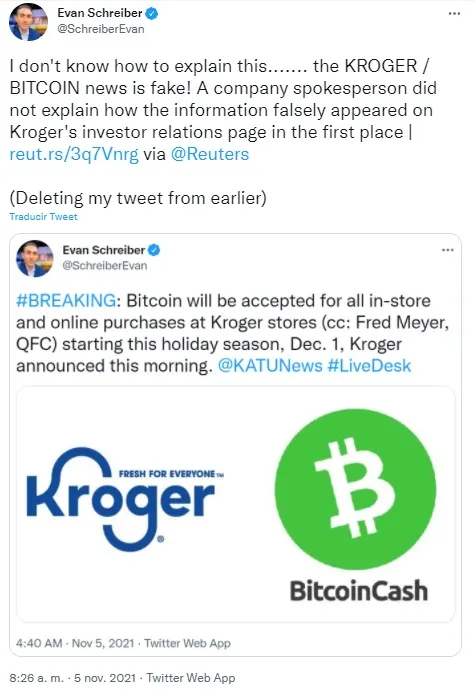
Task: Click the avatar in the quoted tweet
Action: pyautogui.click(x=34, y=258)
